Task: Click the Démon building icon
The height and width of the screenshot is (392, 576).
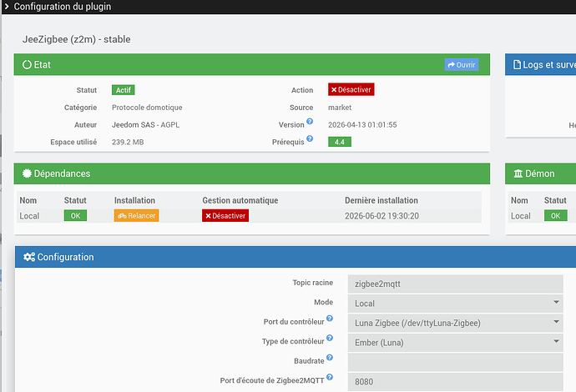Action: (x=518, y=173)
